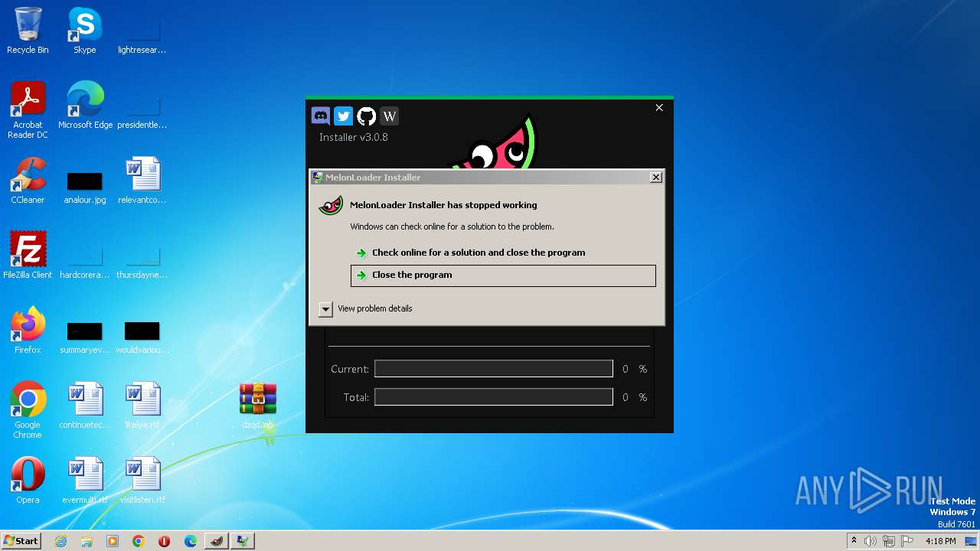Screen dimensions: 980x551
Task: Click the 'MelonLoader Installer has stopped working' heading
Action: pos(443,205)
